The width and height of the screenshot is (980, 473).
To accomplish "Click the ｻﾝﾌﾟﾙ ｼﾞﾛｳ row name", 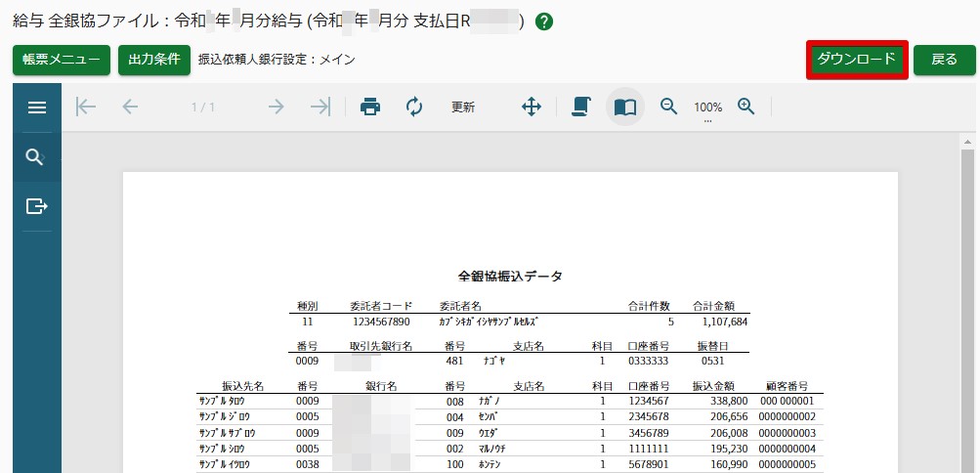I will point(224,416).
